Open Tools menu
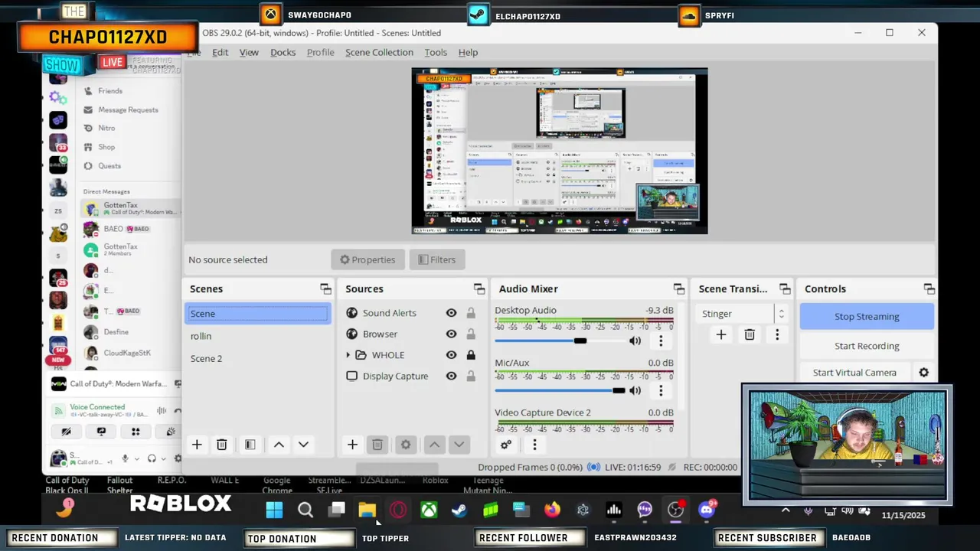 436,52
